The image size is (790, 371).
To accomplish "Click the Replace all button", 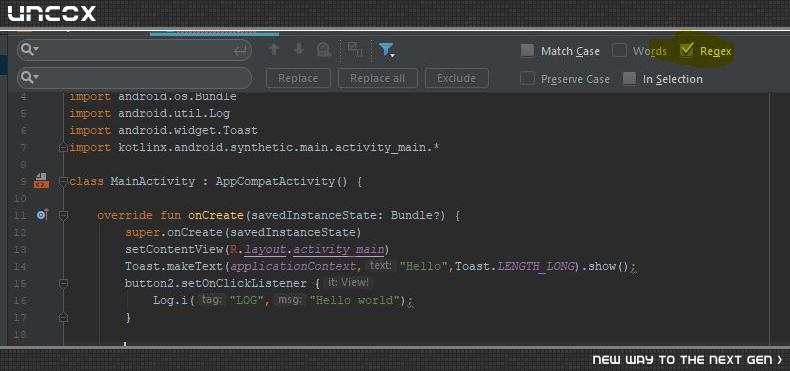I will [377, 78].
